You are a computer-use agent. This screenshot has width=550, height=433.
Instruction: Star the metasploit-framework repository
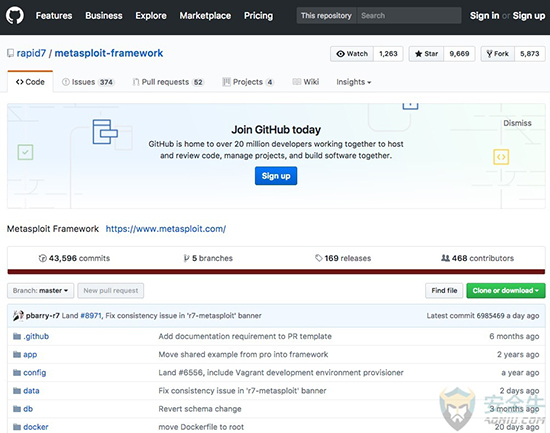[x=426, y=54]
